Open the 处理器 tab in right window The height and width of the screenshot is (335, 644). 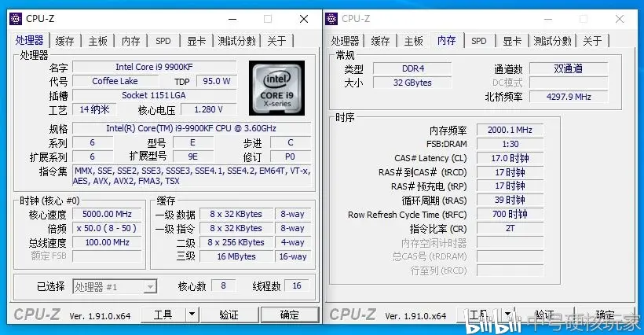coord(345,41)
